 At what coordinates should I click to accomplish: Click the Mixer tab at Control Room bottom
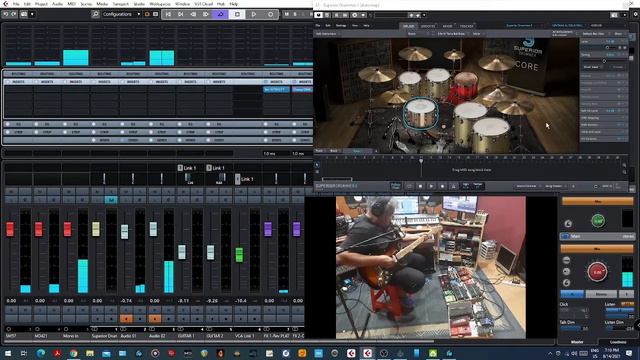(577, 342)
